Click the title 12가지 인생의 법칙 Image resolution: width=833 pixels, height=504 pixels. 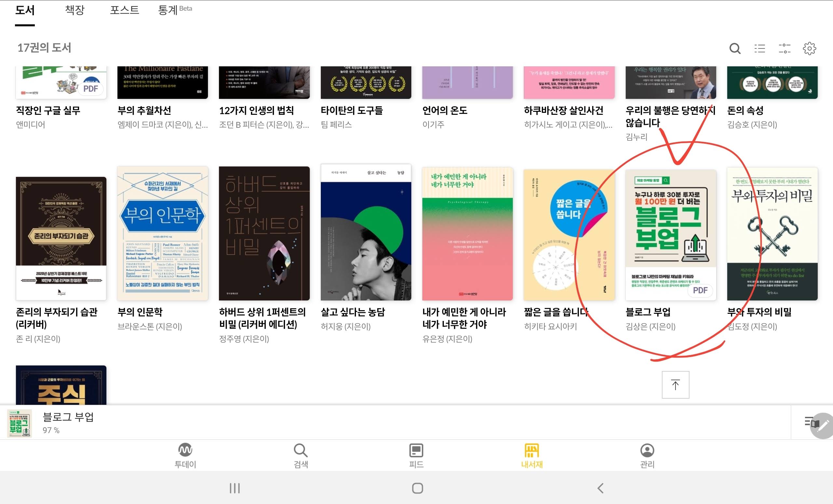pos(256,111)
